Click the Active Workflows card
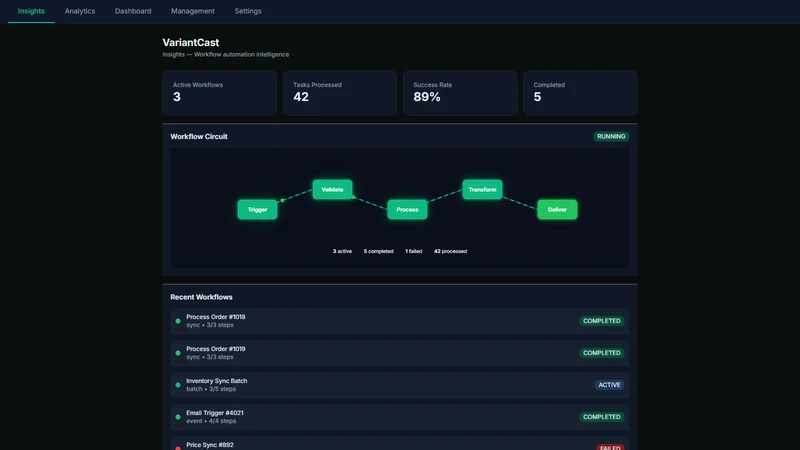Screen dimensions: 800x450 coord(220,93)
